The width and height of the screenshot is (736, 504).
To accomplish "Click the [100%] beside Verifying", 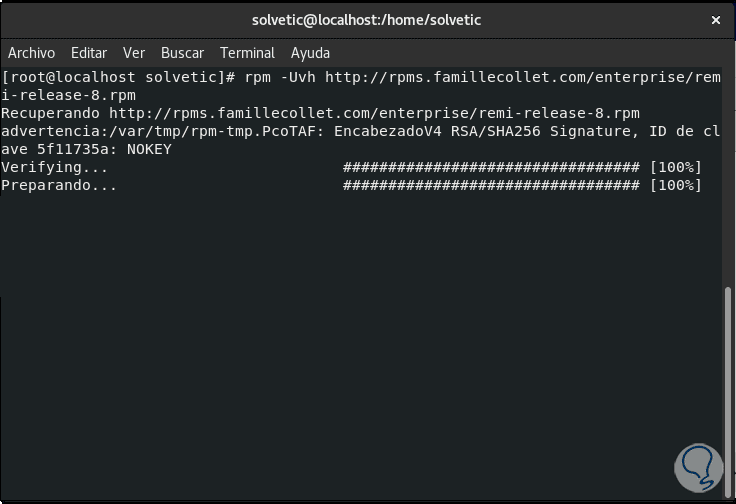I will 675,167.
